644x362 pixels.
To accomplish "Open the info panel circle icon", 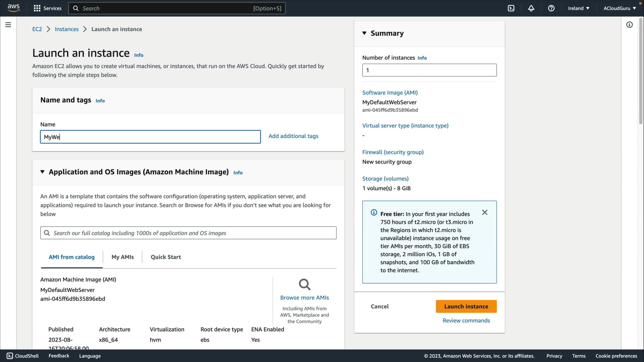I will click(x=629, y=25).
